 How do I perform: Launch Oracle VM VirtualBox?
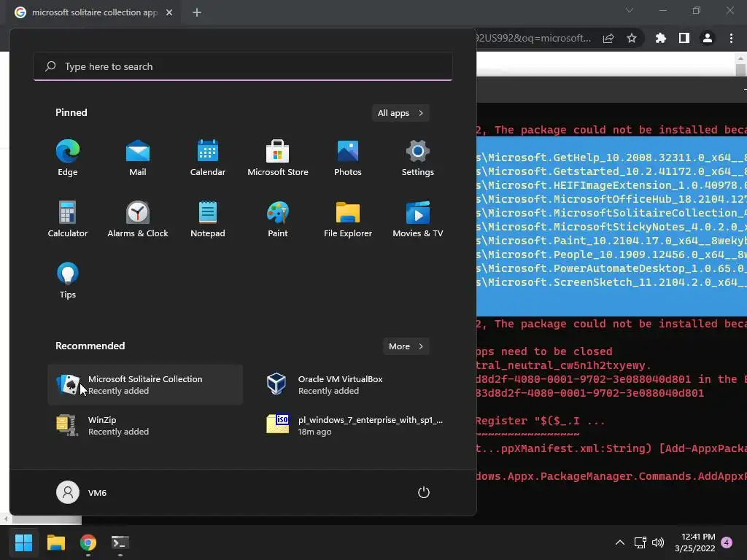point(355,385)
